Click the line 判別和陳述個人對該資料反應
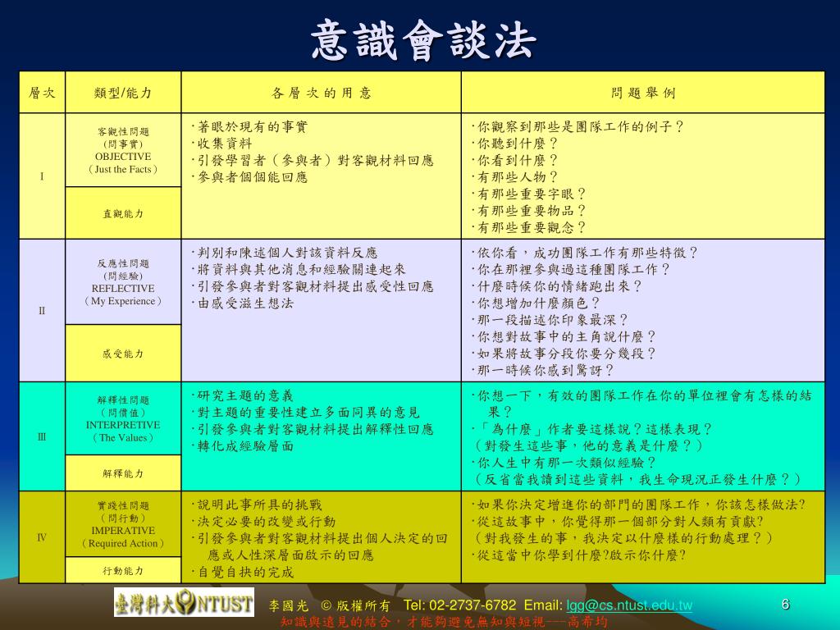Screen dimensions: 840x630 point(284,253)
